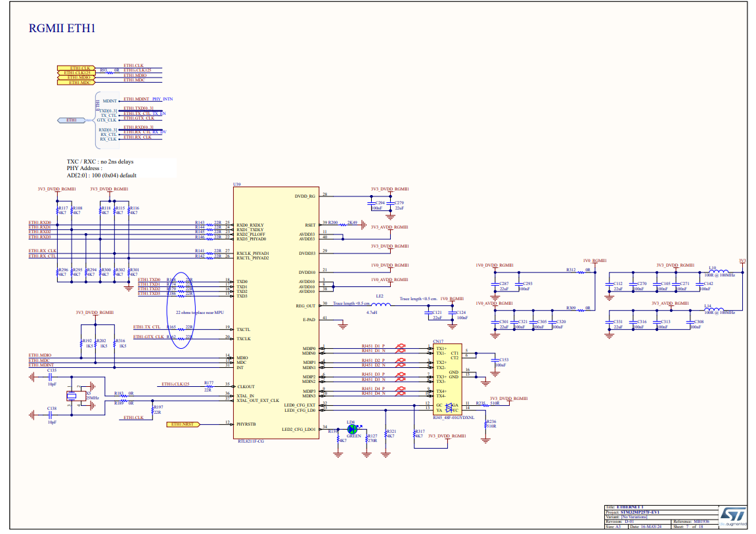Screen dimensions: 756x534
Task: Click the REG_OUT pin label on U39
Action: (x=305, y=306)
